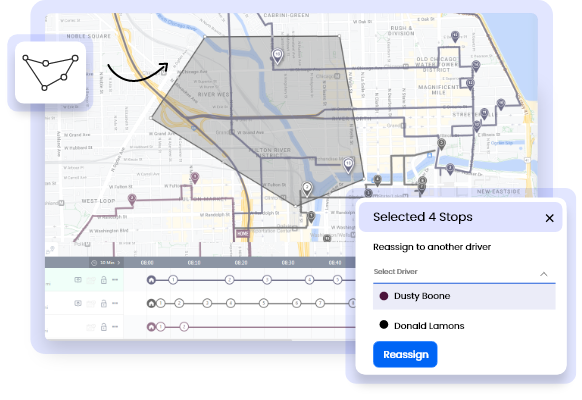Click the 08:10 time label

point(194,263)
